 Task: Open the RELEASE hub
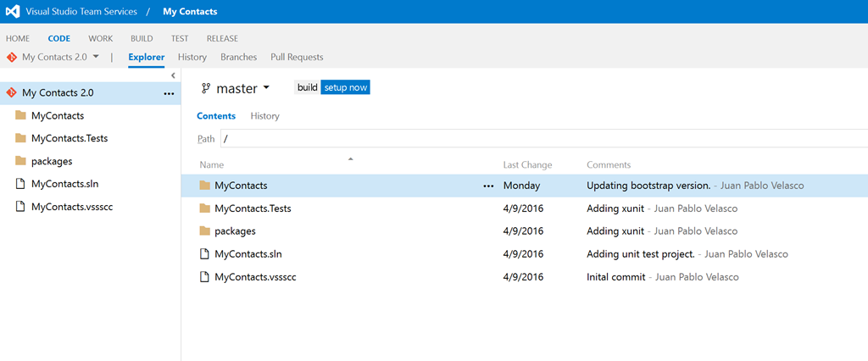pos(223,39)
